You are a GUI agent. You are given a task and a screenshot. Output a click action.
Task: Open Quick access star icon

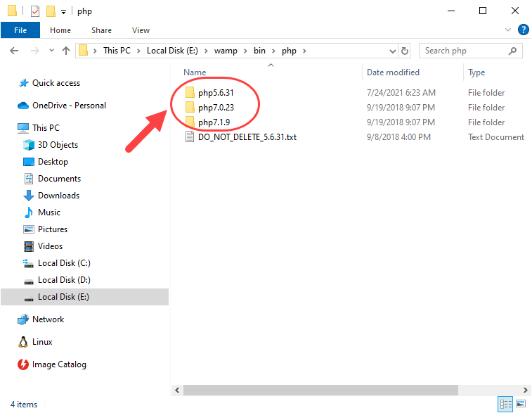click(x=23, y=83)
